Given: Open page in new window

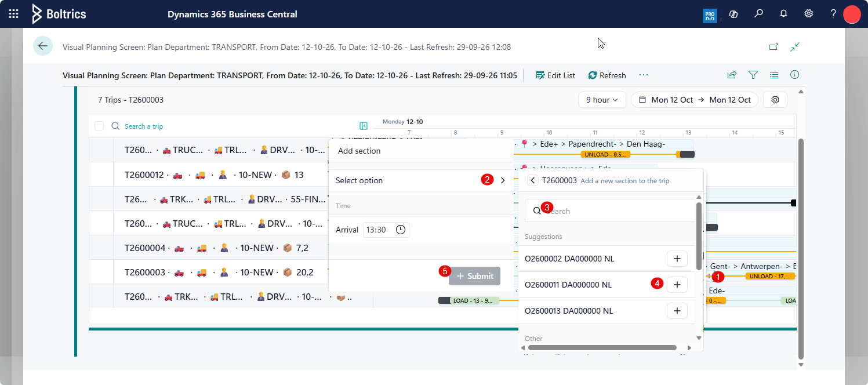Looking at the screenshot, I should (x=773, y=46).
